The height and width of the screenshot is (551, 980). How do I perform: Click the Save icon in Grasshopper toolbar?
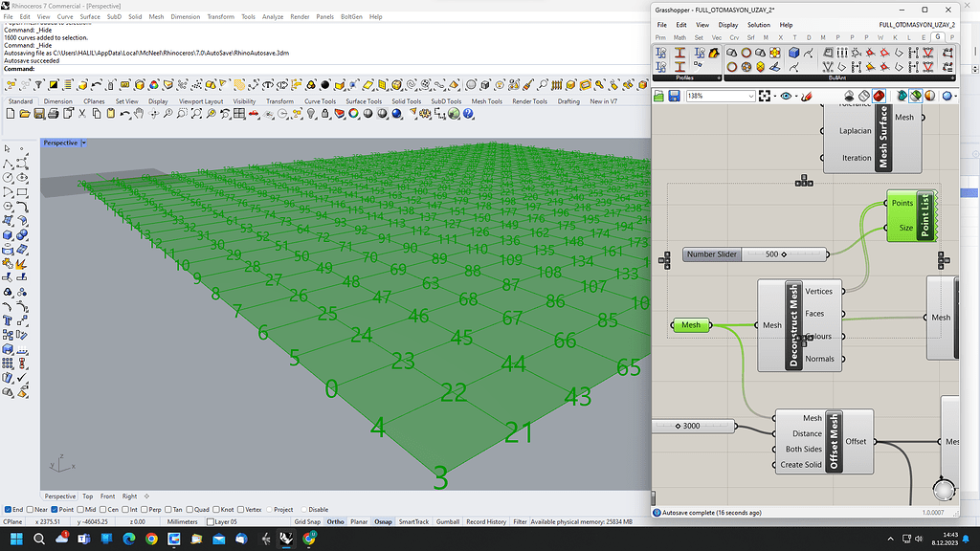[674, 96]
